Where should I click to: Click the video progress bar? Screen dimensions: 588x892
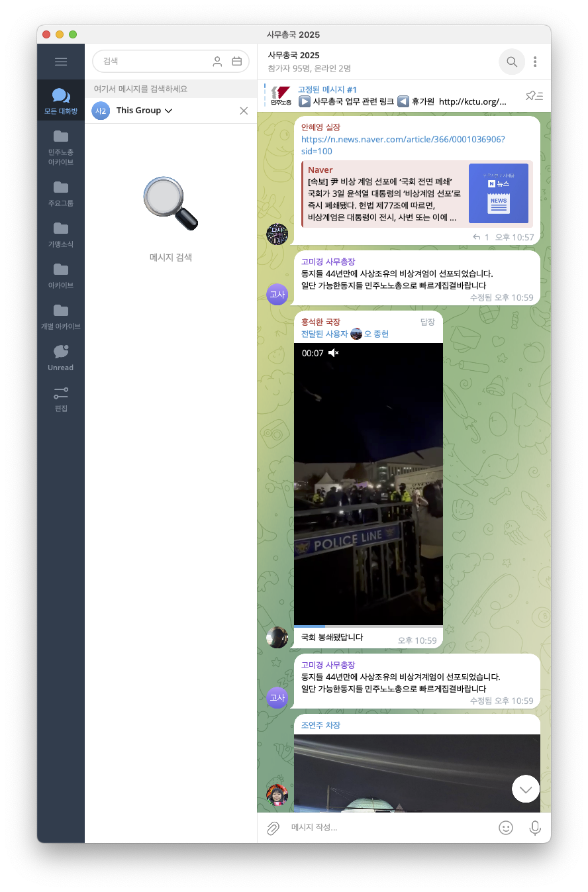click(367, 626)
